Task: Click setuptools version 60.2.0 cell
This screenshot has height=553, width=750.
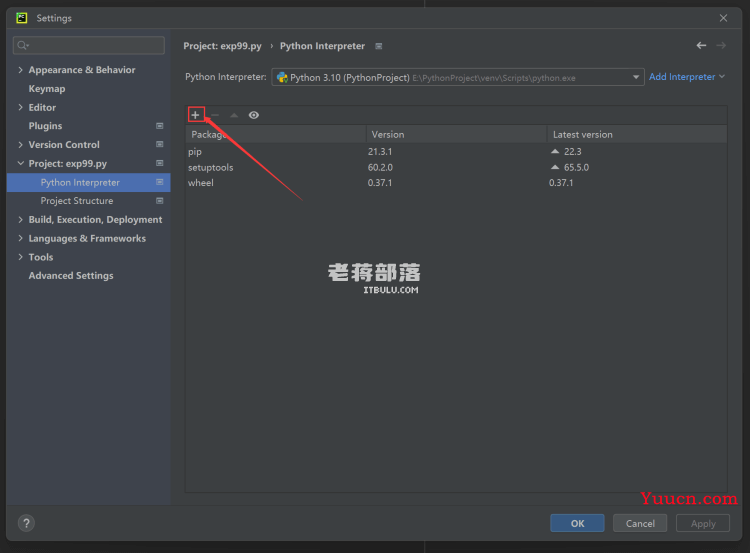Action: [380, 167]
